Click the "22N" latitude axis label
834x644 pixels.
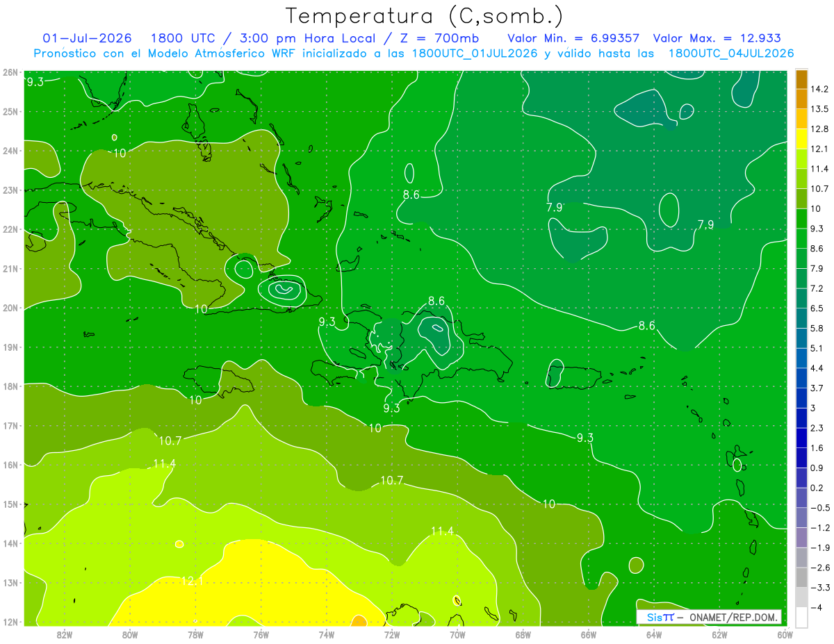click(10, 229)
